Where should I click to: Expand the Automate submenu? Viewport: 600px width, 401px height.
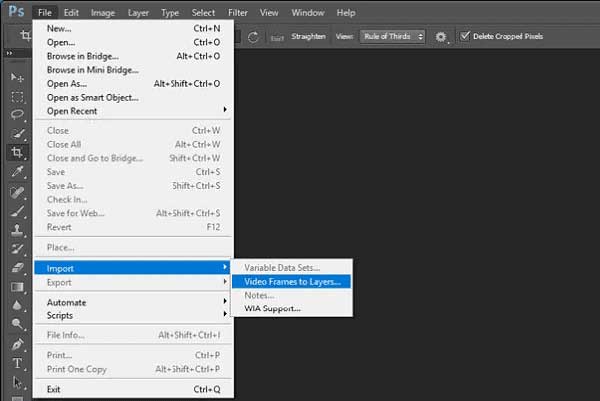pos(132,302)
